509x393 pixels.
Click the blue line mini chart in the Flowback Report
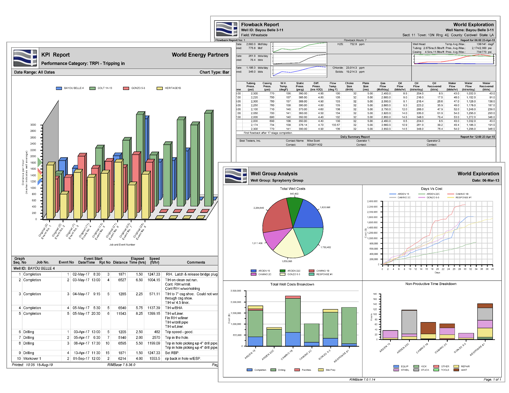pos(299,71)
